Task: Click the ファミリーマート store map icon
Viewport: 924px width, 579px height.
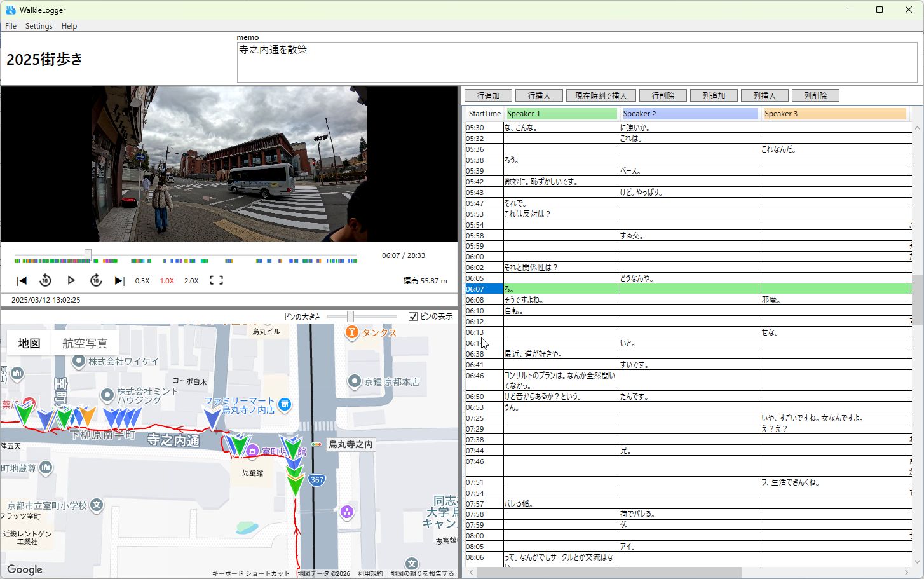Action: pos(285,404)
